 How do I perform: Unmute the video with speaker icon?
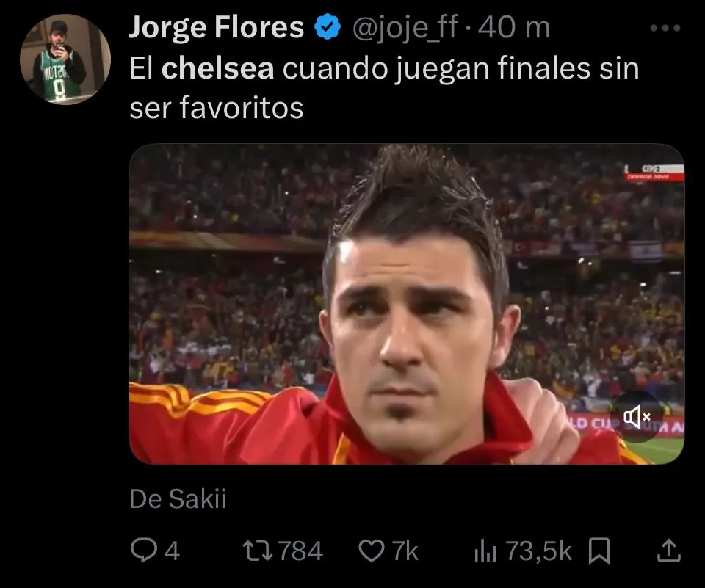click(637, 417)
